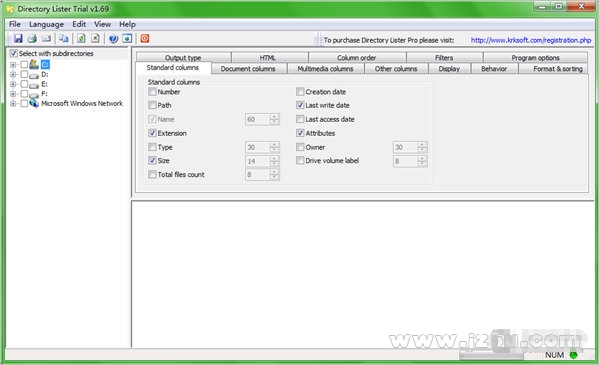This screenshot has width=599, height=365.
Task: Click the F: drive icon
Action: point(34,94)
